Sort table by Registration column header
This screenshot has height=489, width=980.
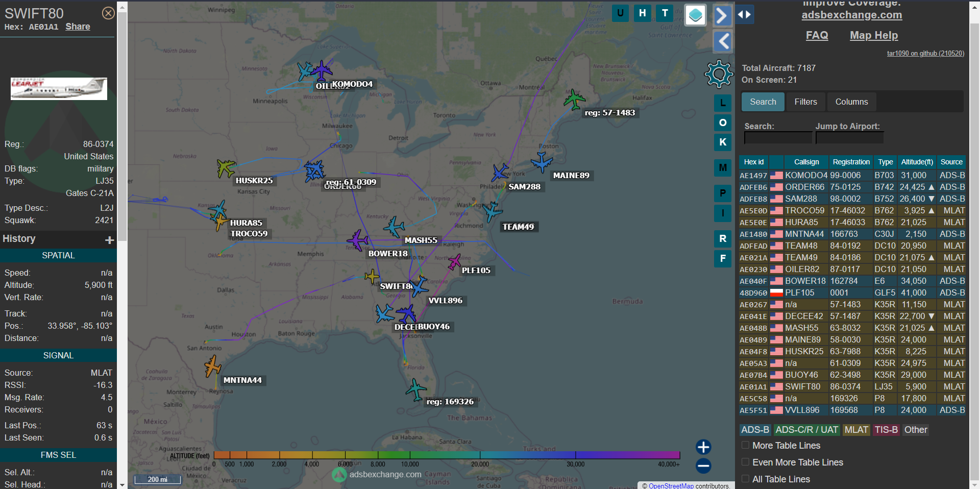tap(851, 162)
